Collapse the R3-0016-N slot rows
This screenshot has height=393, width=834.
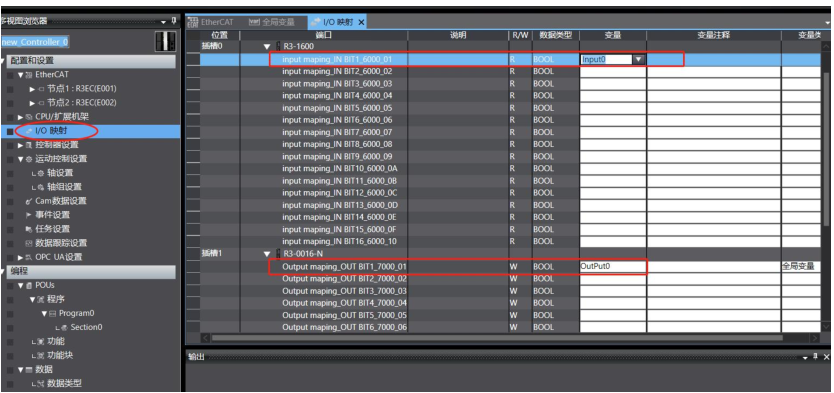(x=267, y=254)
